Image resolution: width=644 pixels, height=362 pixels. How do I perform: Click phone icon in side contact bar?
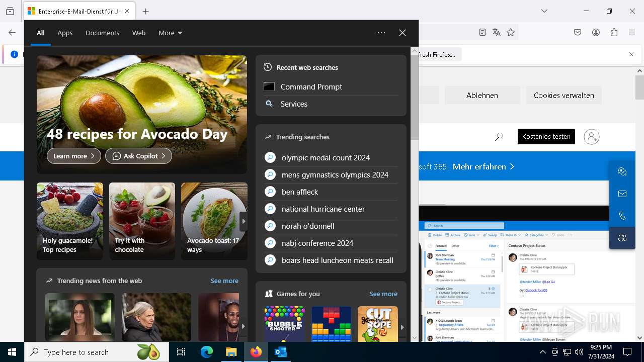(622, 216)
